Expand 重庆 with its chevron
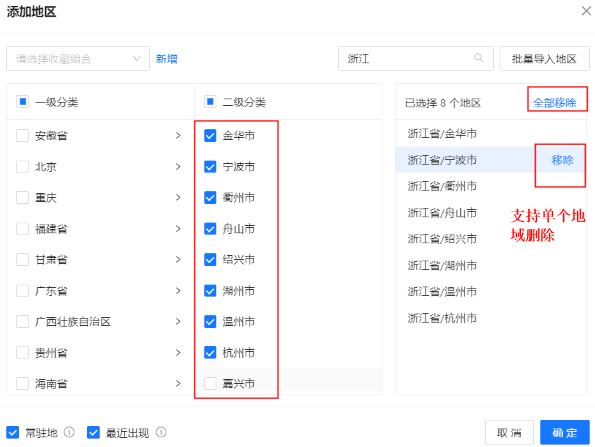The width and height of the screenshot is (595, 447). (178, 198)
